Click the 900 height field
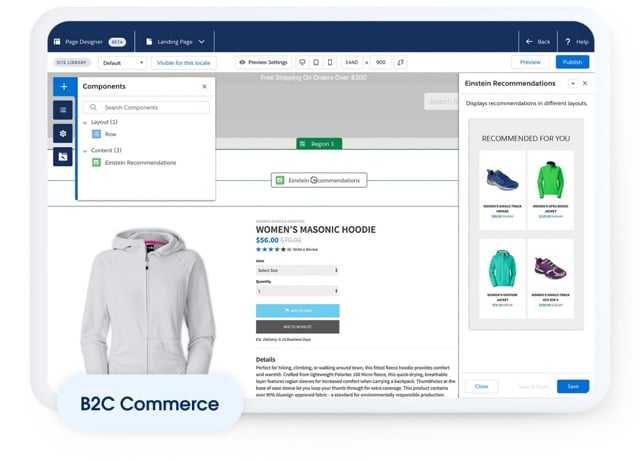 (380, 62)
